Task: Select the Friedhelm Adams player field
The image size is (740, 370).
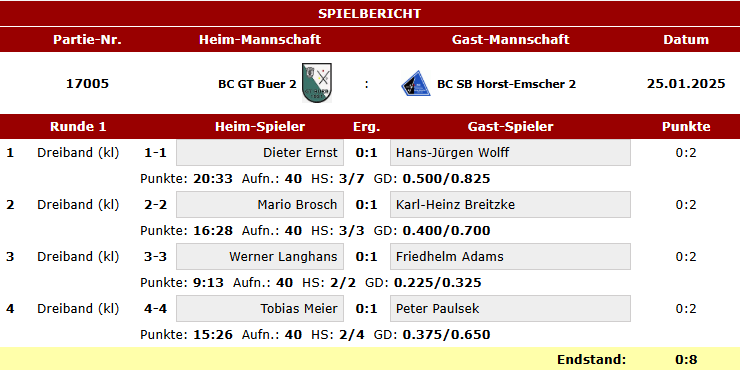Action: [510, 256]
